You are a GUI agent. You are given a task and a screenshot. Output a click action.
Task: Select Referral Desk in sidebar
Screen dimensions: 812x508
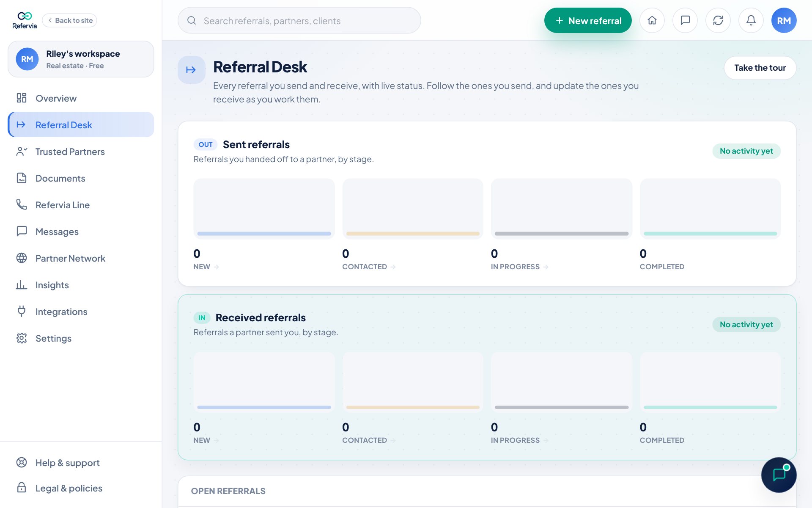click(81, 125)
